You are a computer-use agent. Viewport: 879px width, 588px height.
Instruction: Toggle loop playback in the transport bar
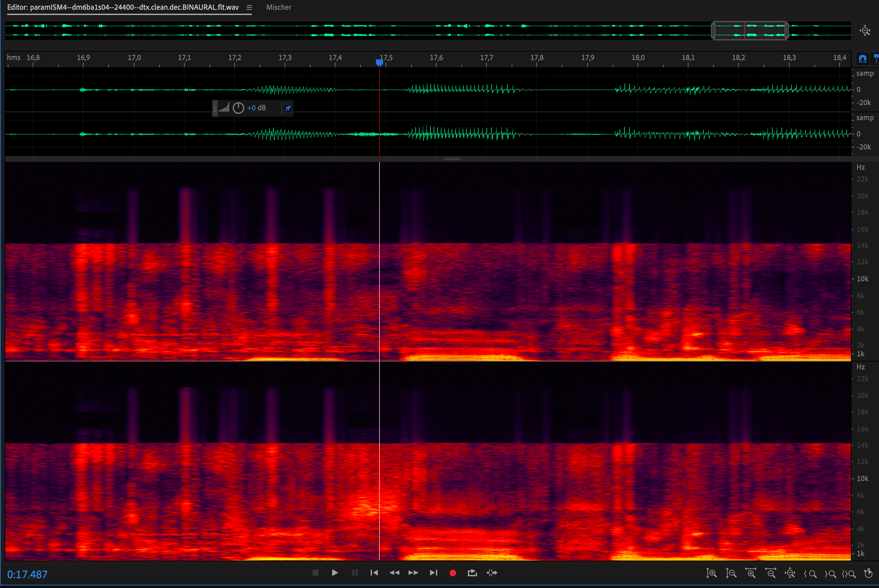pyautogui.click(x=472, y=573)
